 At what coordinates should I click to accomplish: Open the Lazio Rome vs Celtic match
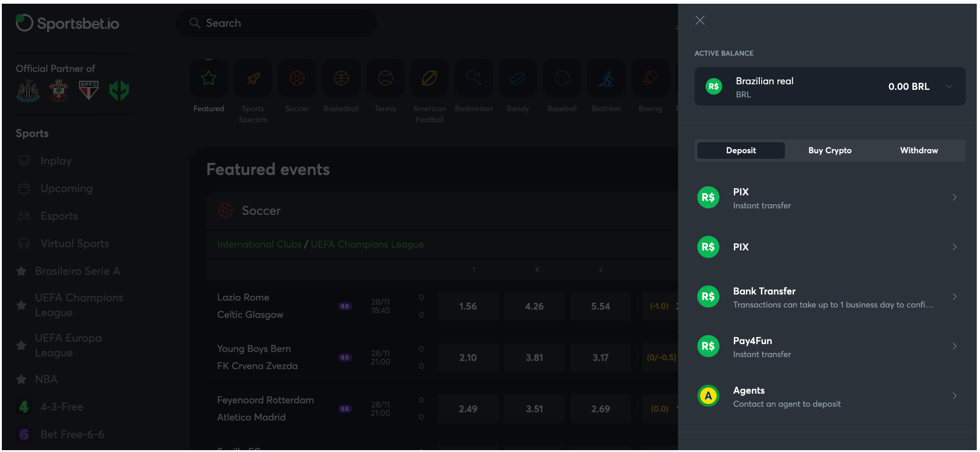click(250, 306)
